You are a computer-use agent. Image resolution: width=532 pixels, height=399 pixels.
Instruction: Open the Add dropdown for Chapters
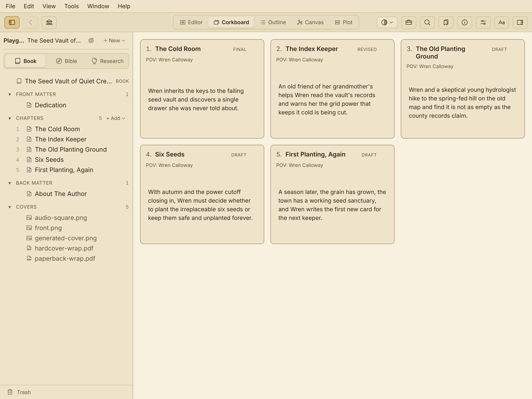[116, 118]
